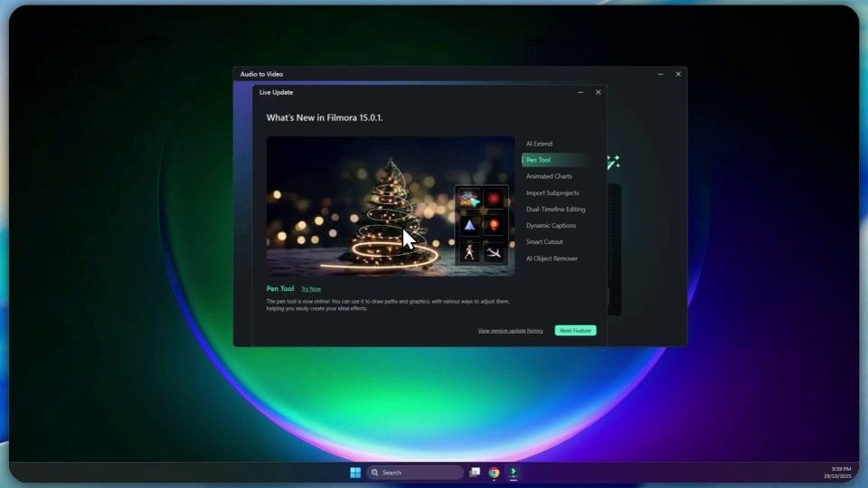Select Pen Tool in feature list
Viewport: 868px width, 488px height.
pos(557,160)
